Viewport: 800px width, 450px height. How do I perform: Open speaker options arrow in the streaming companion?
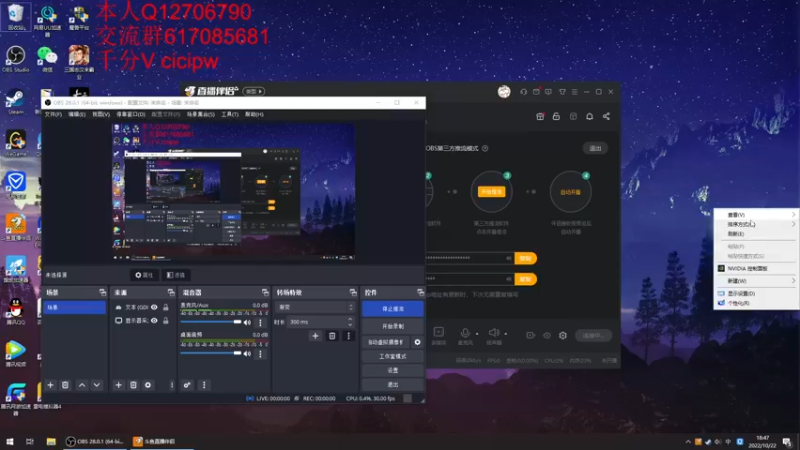click(x=506, y=334)
